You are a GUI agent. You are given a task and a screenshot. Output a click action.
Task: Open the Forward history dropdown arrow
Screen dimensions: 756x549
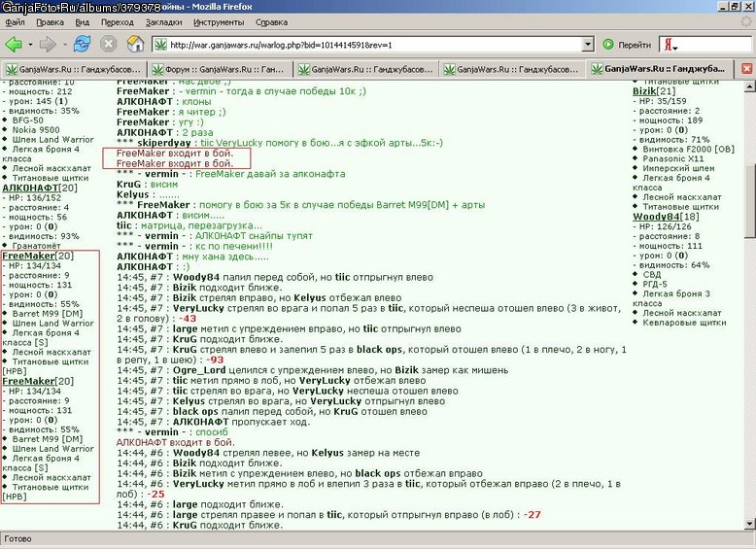click(x=64, y=45)
